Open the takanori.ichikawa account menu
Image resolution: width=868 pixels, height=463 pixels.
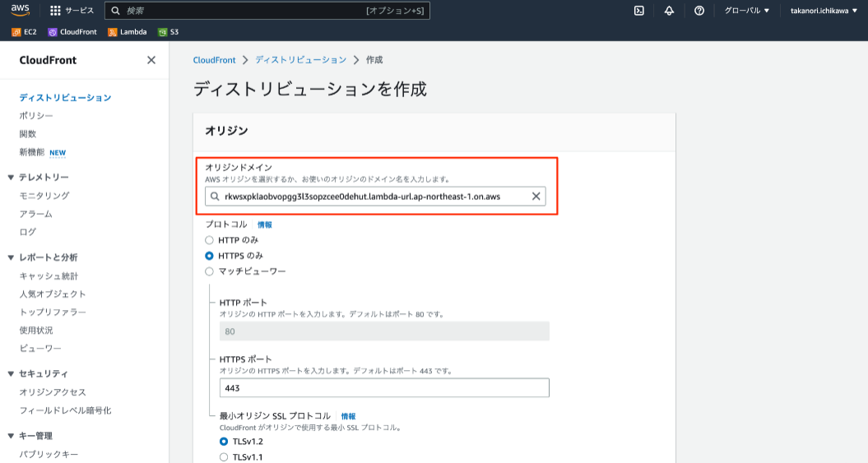coord(824,11)
